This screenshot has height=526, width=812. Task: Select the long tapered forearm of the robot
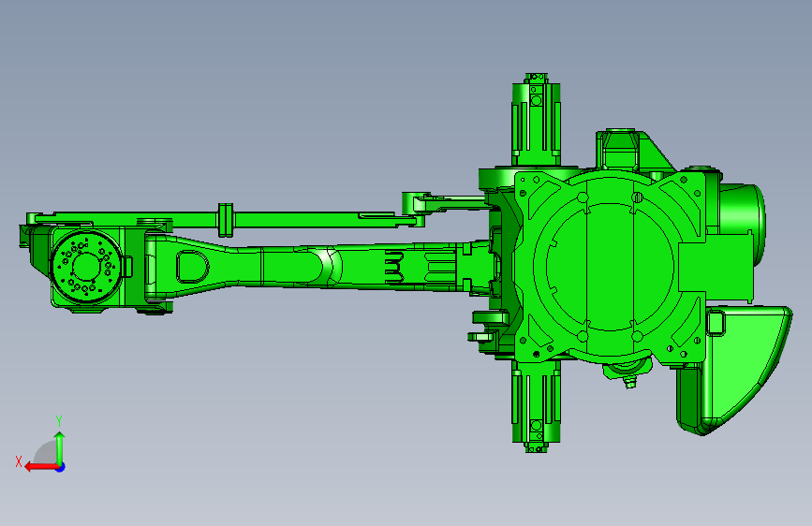(311, 266)
